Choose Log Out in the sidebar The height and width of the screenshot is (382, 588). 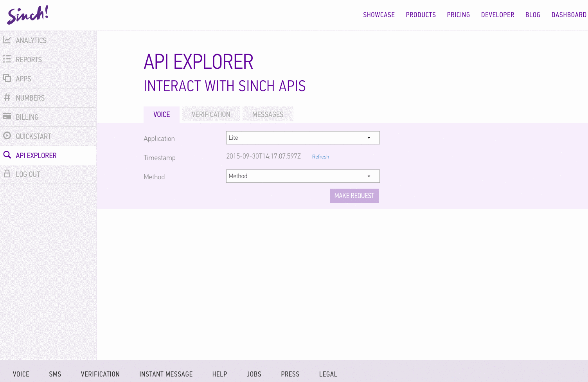click(x=48, y=174)
